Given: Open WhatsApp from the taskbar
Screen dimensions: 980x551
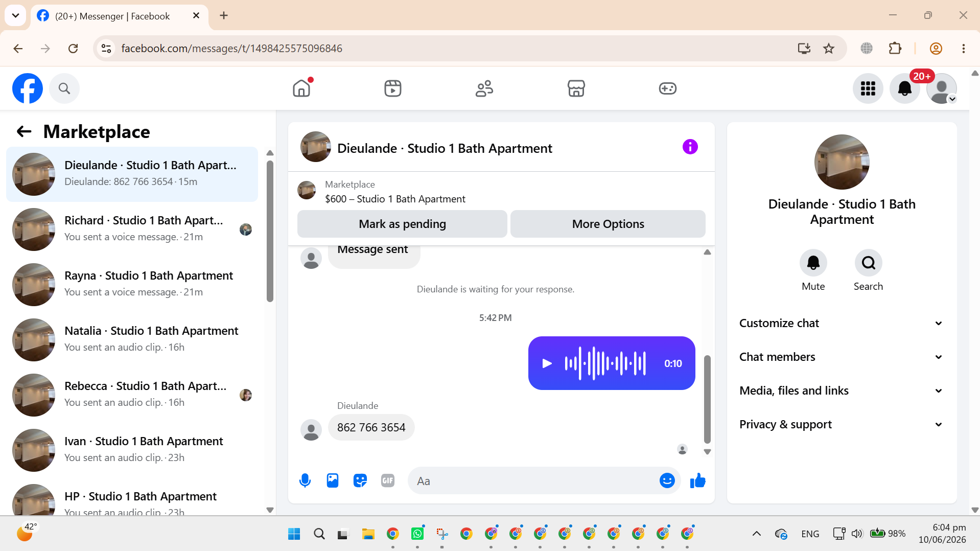Looking at the screenshot, I should click(417, 534).
